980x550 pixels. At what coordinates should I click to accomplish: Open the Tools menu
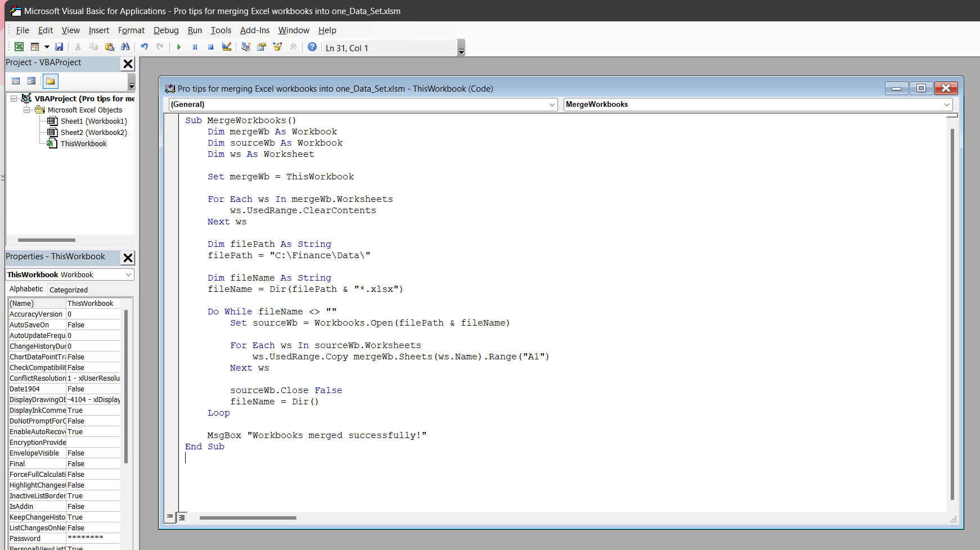point(221,30)
